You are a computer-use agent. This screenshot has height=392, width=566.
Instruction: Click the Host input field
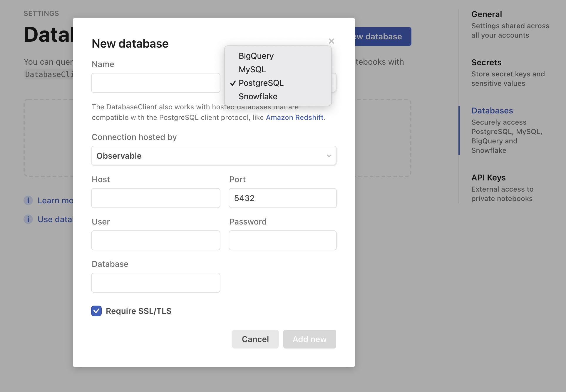point(155,198)
